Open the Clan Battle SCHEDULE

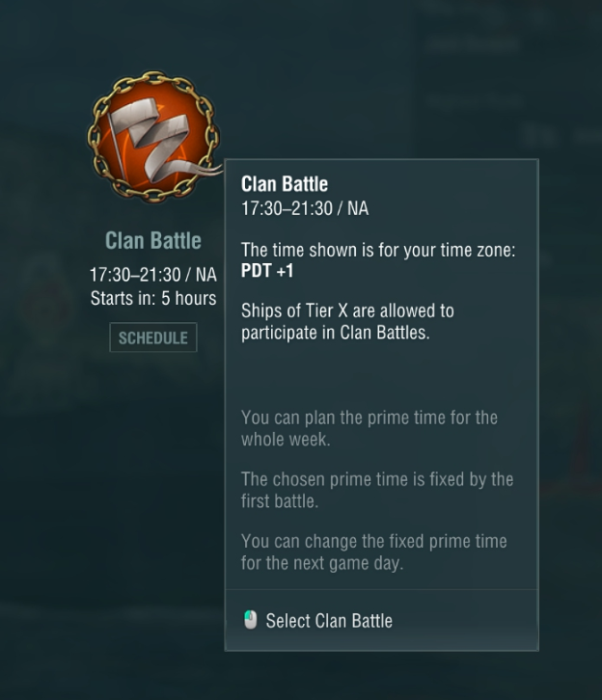(x=153, y=338)
